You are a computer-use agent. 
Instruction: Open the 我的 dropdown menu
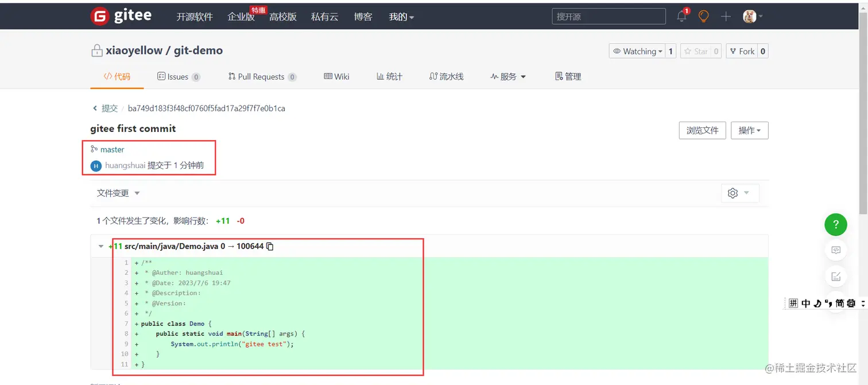click(x=401, y=17)
